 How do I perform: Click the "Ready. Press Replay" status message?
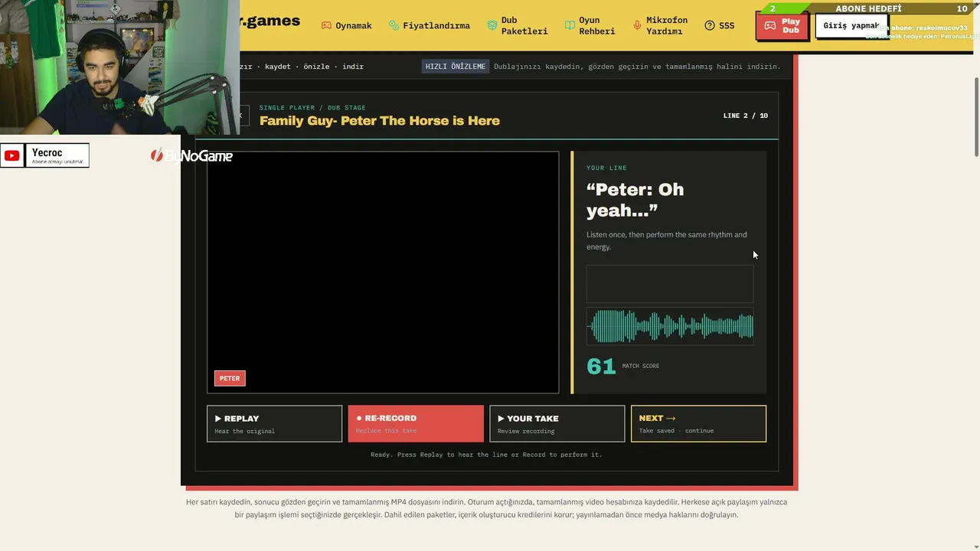pos(487,455)
